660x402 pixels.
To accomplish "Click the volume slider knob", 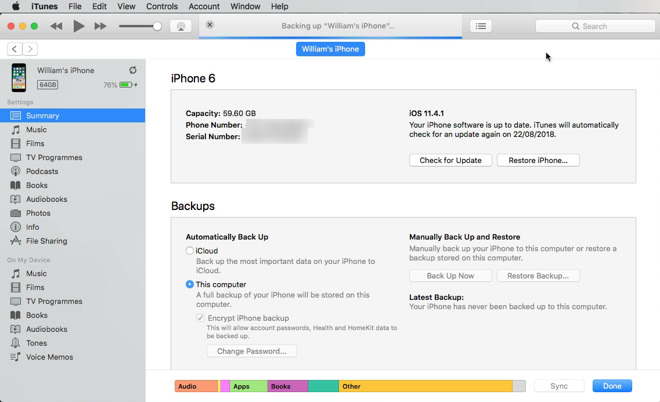I will coord(157,26).
